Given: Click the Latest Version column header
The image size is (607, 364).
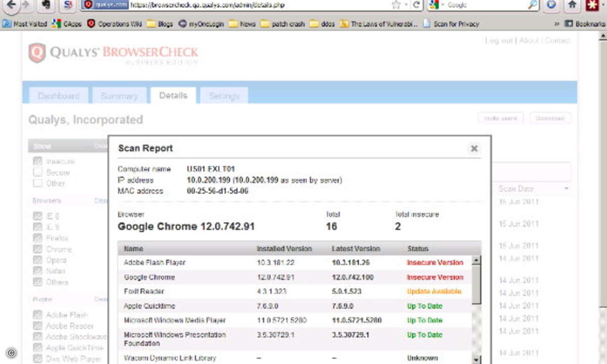Looking at the screenshot, I should click(356, 249).
